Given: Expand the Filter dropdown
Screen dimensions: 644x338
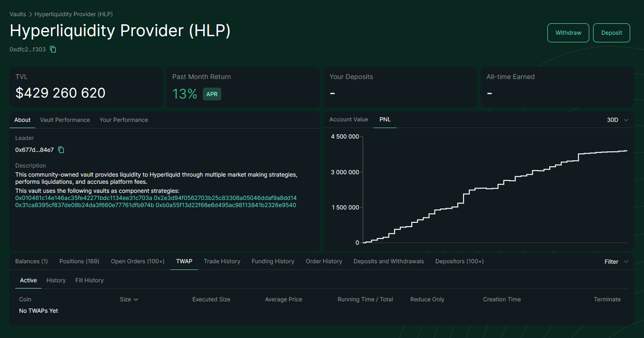Looking at the screenshot, I should tap(616, 262).
